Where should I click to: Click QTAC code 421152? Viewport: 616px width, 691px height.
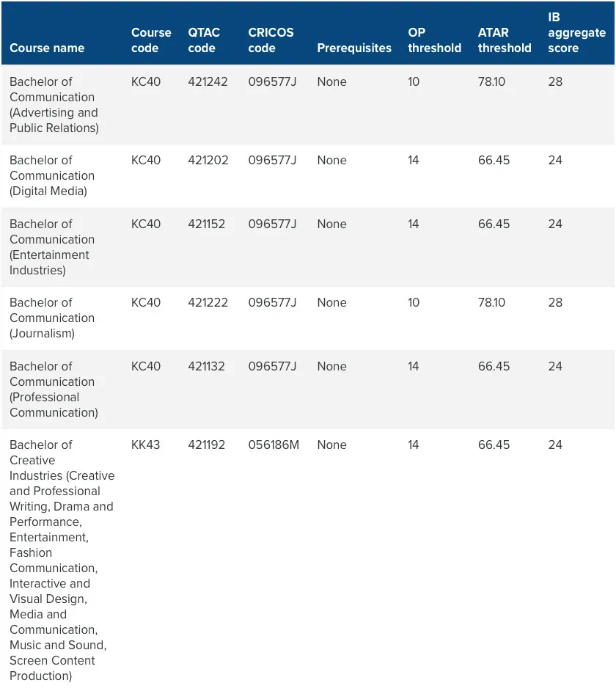tap(207, 224)
